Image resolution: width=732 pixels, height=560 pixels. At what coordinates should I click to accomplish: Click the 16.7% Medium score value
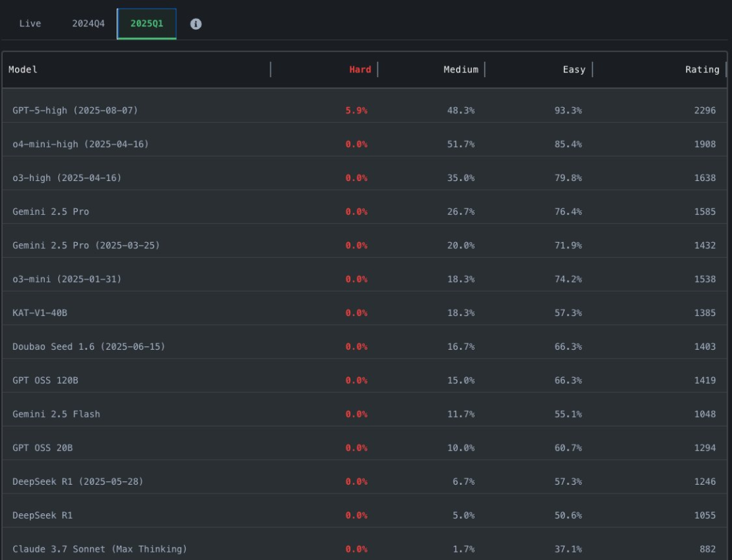tap(461, 346)
